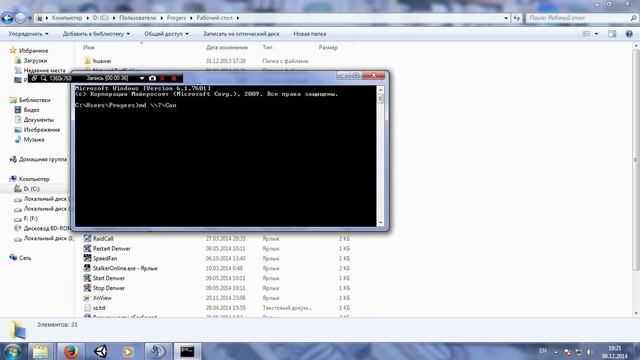Open the volume speaker tray icon
The image size is (640, 360).
coord(590,352)
